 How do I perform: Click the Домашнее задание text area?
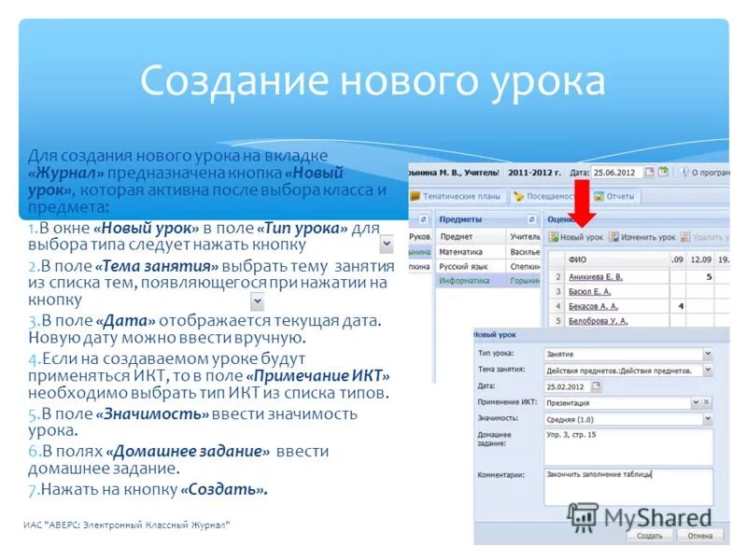[x=628, y=447]
